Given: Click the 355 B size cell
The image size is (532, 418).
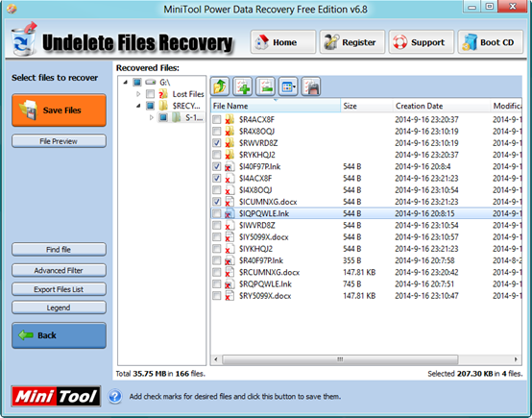Looking at the screenshot, I should pos(351,260).
